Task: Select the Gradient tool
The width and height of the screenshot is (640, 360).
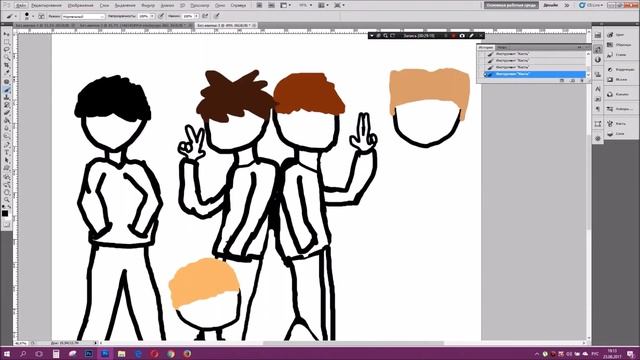Action: 6,121
